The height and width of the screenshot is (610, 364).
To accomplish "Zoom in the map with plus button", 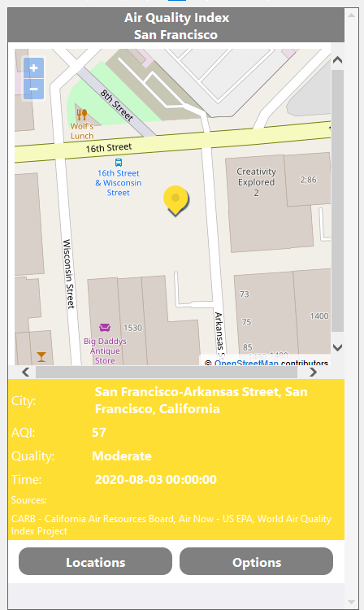I will [34, 68].
